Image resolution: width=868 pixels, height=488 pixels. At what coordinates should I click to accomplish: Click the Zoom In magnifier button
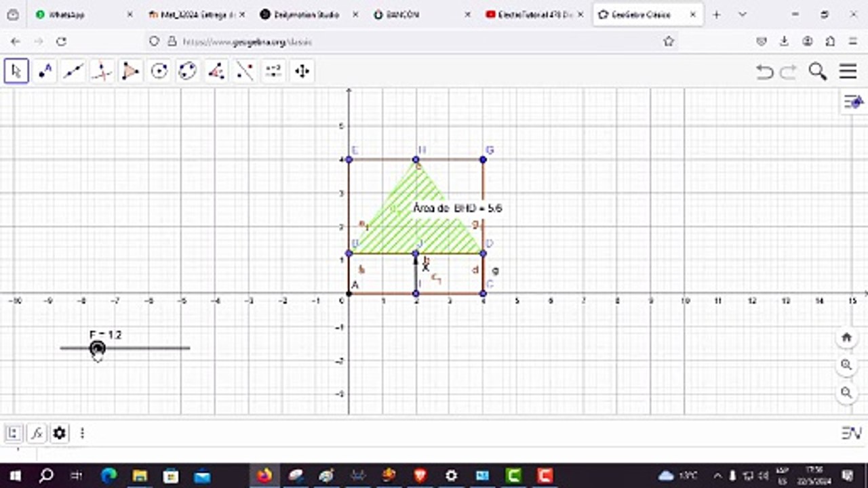click(x=846, y=365)
